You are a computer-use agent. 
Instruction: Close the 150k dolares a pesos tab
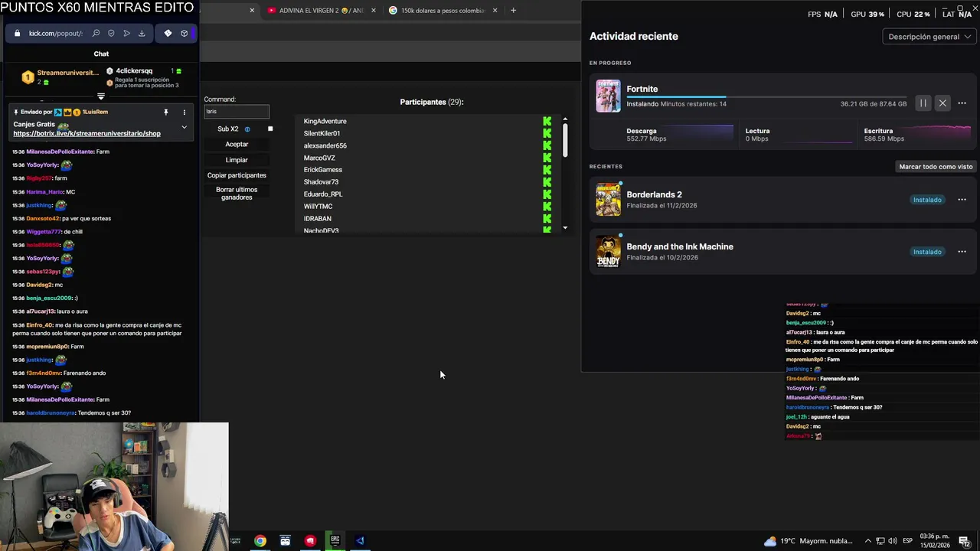point(495,11)
